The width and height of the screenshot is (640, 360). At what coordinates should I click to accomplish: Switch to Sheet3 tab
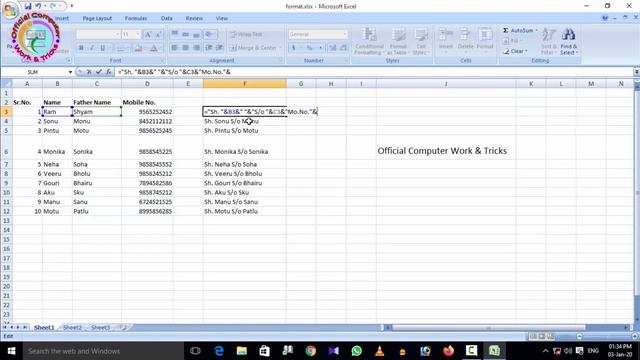[x=100, y=327]
